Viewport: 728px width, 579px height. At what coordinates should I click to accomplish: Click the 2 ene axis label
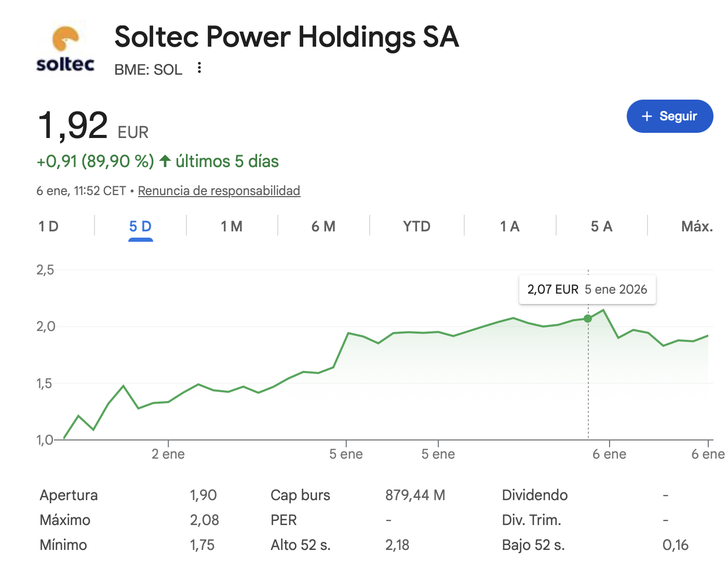[x=168, y=454]
